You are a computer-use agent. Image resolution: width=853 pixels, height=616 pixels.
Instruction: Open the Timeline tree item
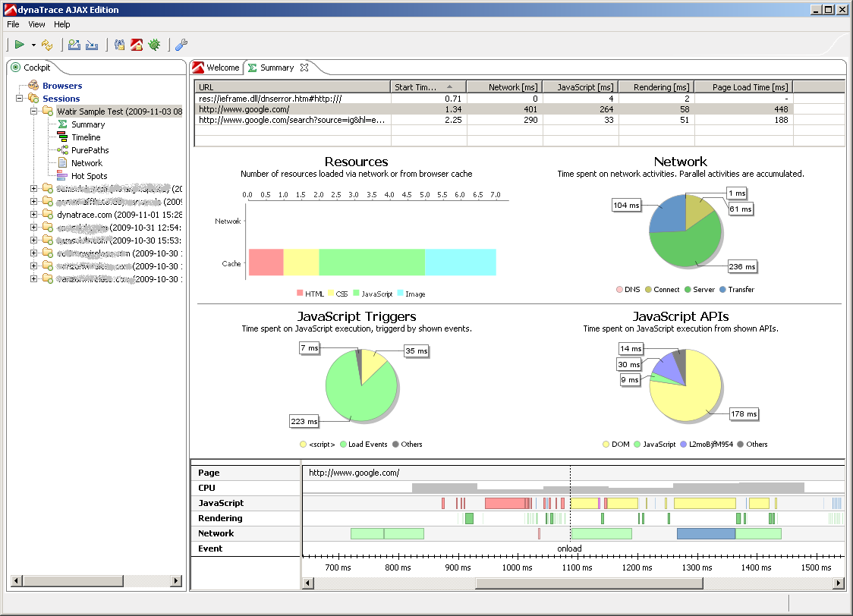(x=86, y=137)
